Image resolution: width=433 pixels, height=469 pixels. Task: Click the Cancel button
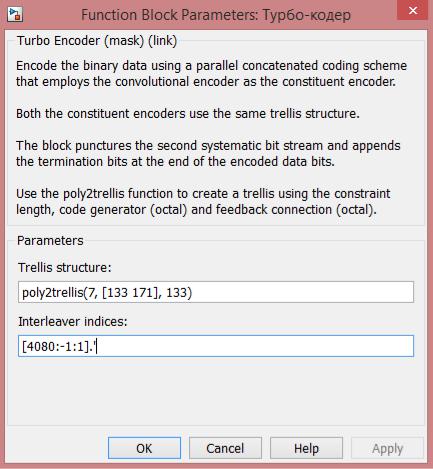click(225, 448)
